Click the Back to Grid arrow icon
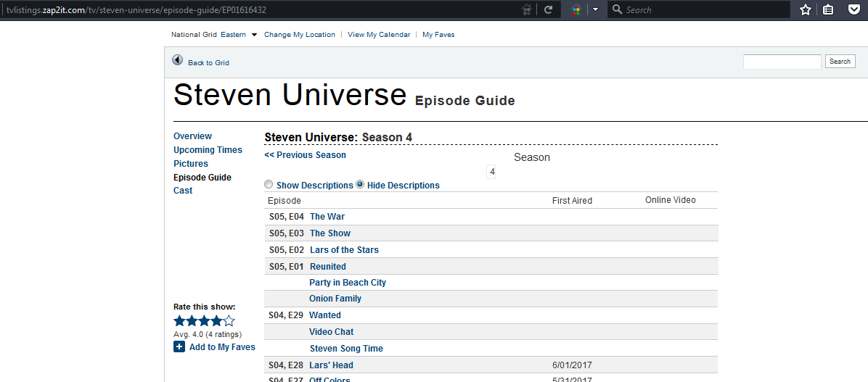Screen dimensions: 868x382 point(178,60)
